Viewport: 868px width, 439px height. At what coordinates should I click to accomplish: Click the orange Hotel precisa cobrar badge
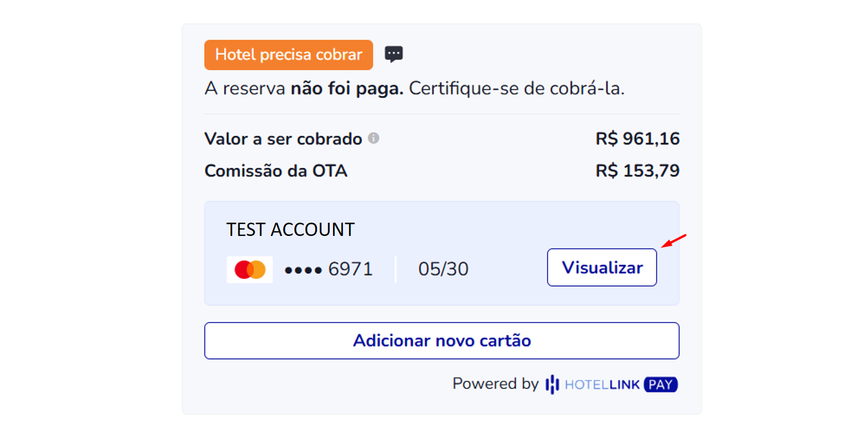pyautogui.click(x=289, y=55)
